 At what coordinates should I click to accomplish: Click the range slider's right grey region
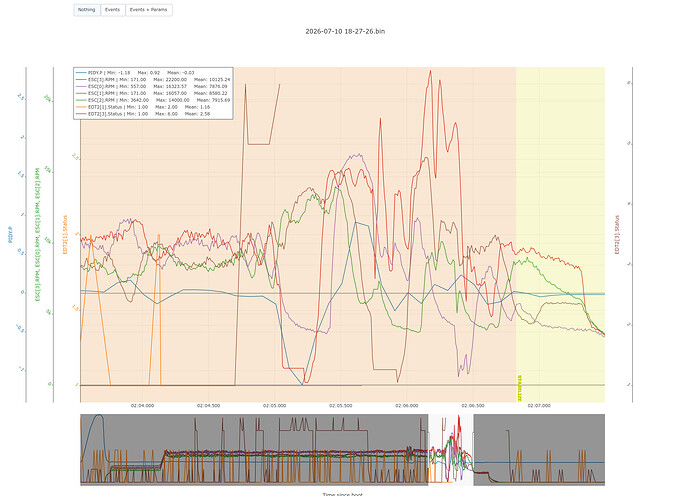pos(539,450)
